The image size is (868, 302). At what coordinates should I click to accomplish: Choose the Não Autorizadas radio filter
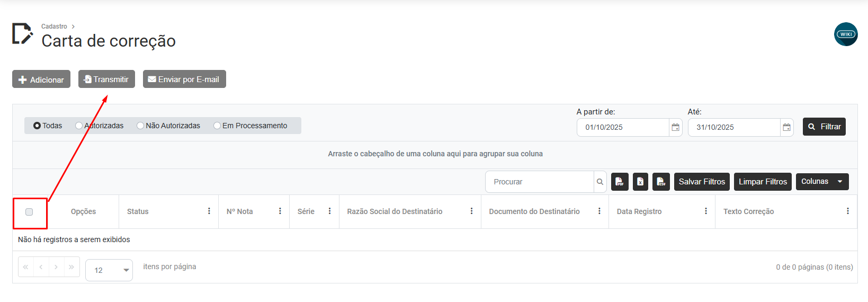pos(140,126)
